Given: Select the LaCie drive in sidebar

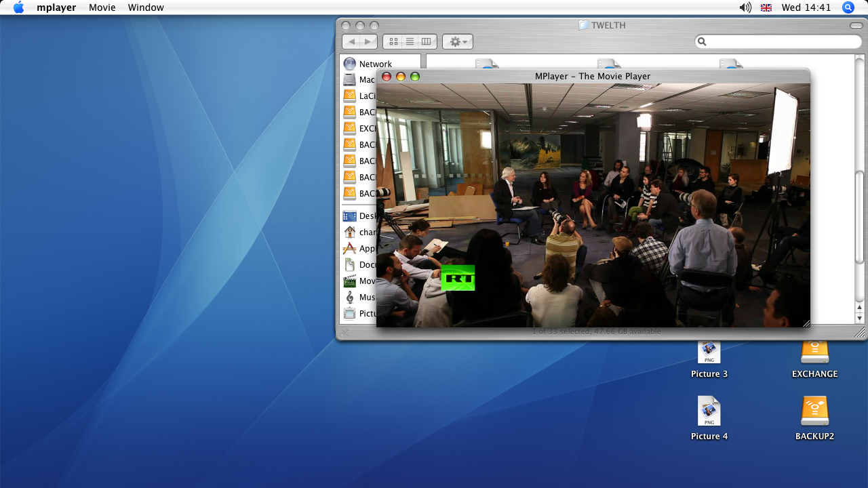Looking at the screenshot, I should point(359,96).
